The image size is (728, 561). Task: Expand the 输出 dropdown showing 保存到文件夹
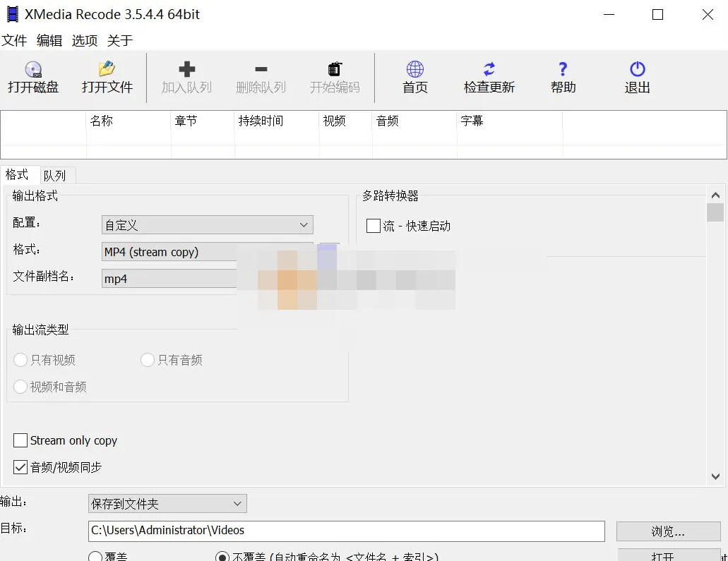tap(167, 503)
